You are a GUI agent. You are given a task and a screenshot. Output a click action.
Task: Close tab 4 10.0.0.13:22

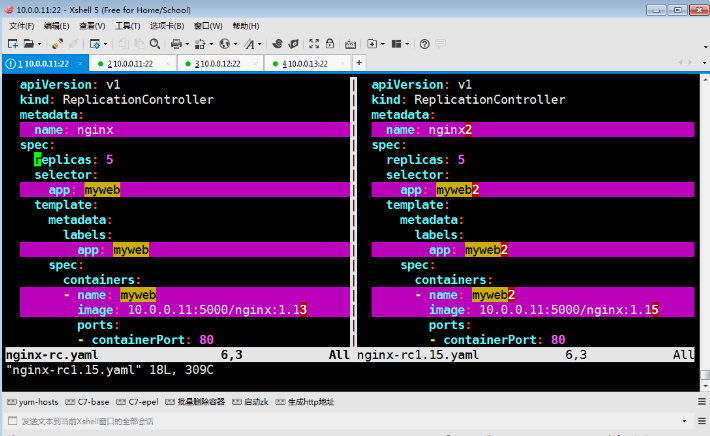[342, 64]
